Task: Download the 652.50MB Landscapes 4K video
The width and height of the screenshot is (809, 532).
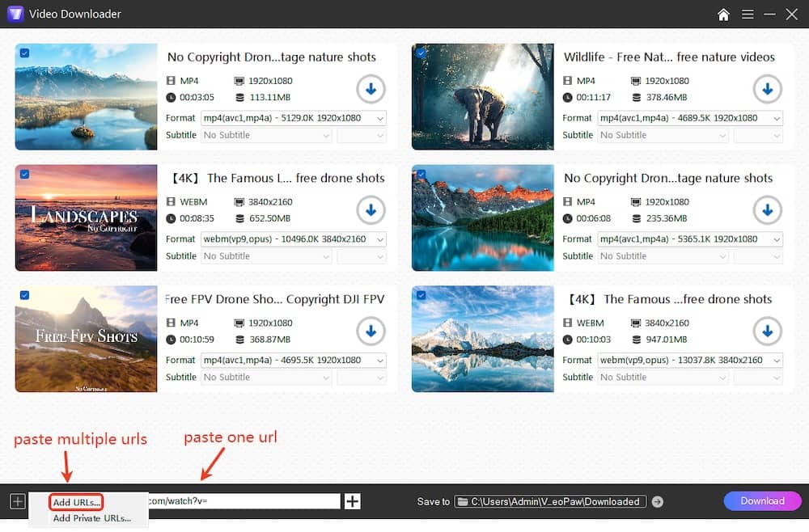Action: pyautogui.click(x=371, y=210)
